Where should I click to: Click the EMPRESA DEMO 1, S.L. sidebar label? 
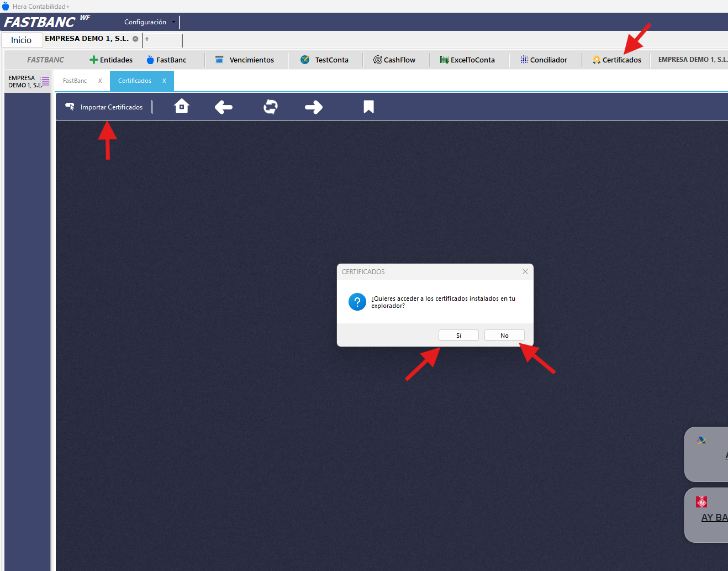[x=24, y=81]
